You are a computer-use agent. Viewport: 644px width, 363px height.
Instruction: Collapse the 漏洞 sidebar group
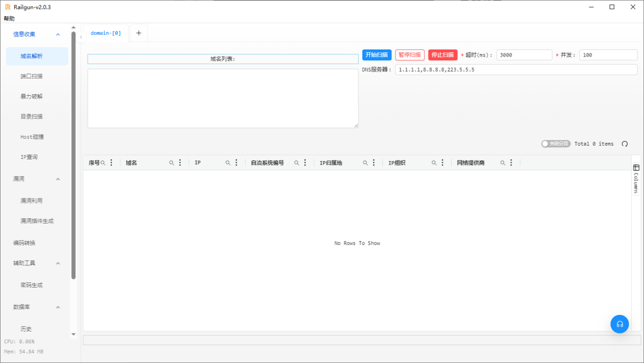58,179
